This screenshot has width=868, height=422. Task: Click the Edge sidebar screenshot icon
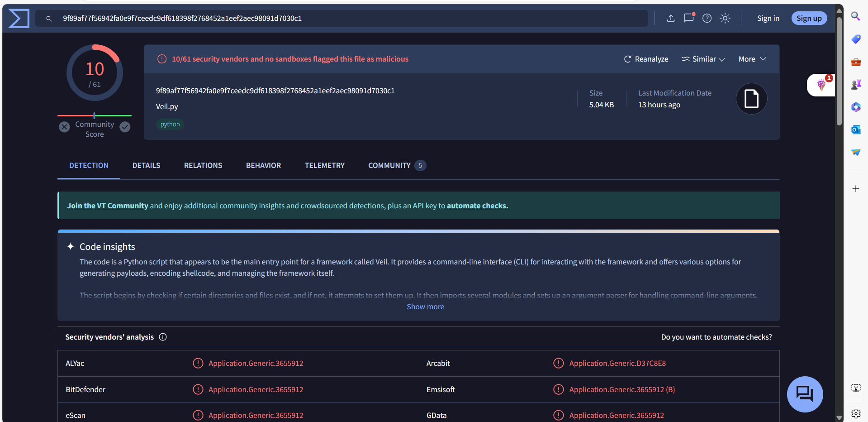click(856, 388)
